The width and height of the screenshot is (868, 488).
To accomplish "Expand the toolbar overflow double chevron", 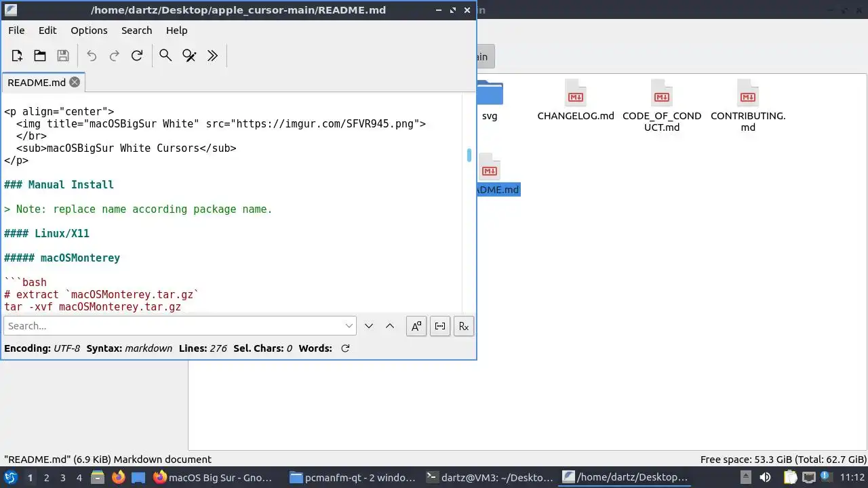I will [x=212, y=56].
